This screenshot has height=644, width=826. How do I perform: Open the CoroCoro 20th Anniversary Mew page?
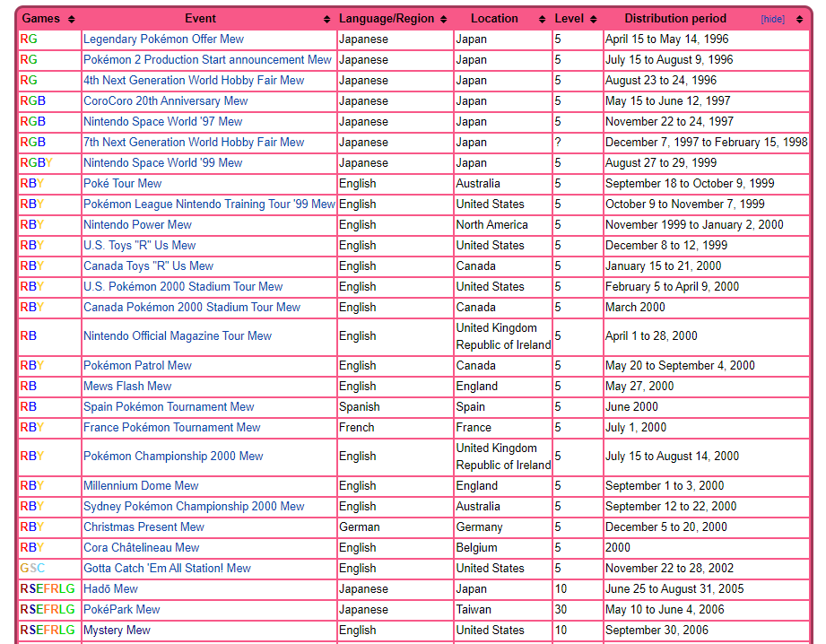(x=165, y=100)
